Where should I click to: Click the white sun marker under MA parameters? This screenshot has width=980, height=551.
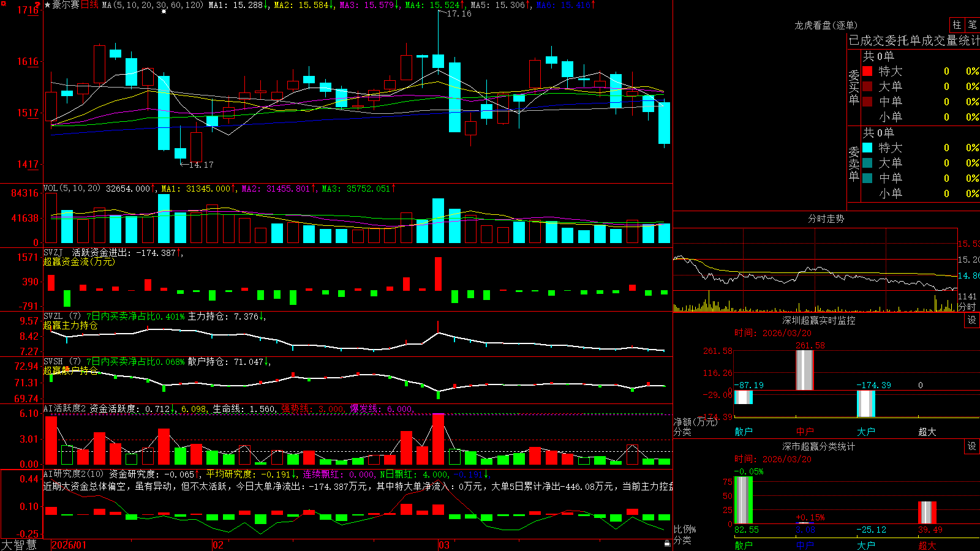[x=164, y=12]
